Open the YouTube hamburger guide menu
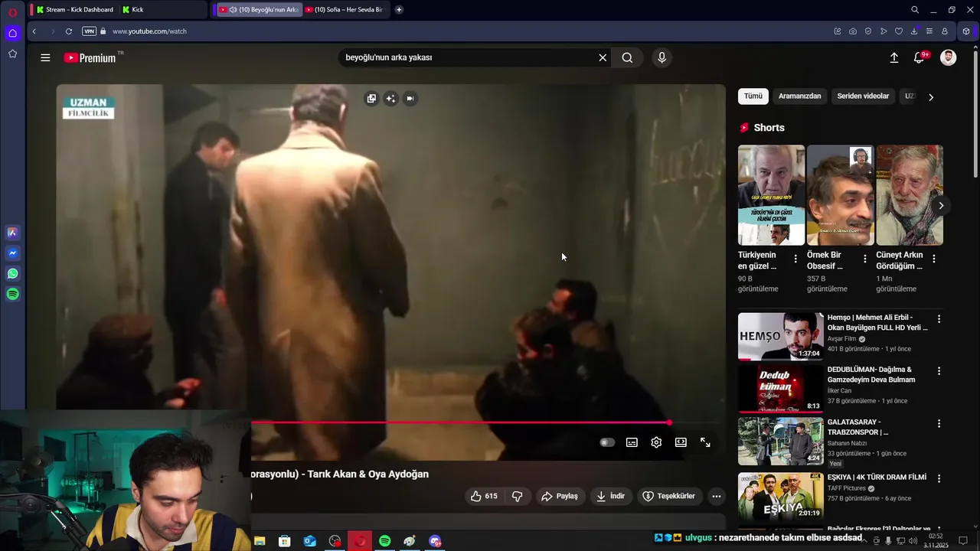Viewport: 980px width, 551px height. [x=45, y=57]
